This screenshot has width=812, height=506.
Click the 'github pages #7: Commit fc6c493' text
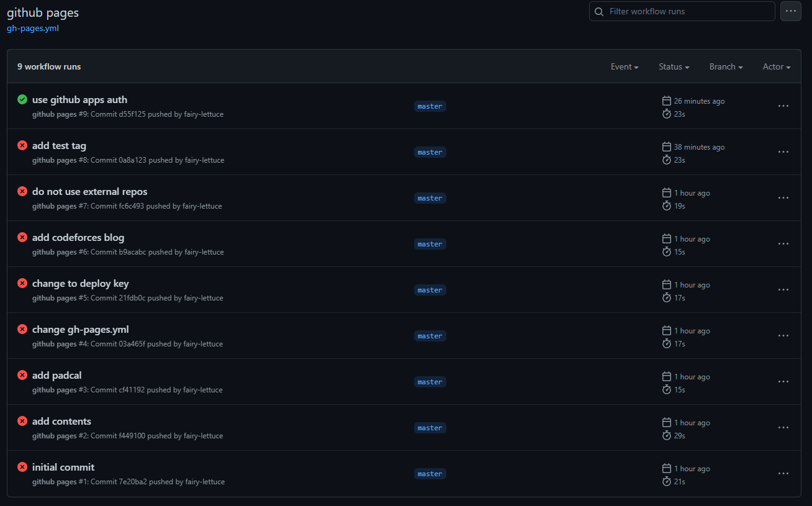point(88,206)
